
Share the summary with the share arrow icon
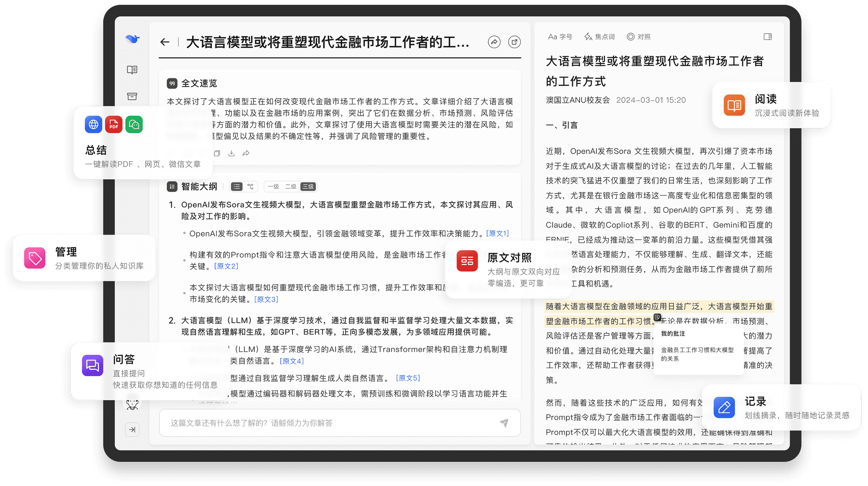[246, 153]
